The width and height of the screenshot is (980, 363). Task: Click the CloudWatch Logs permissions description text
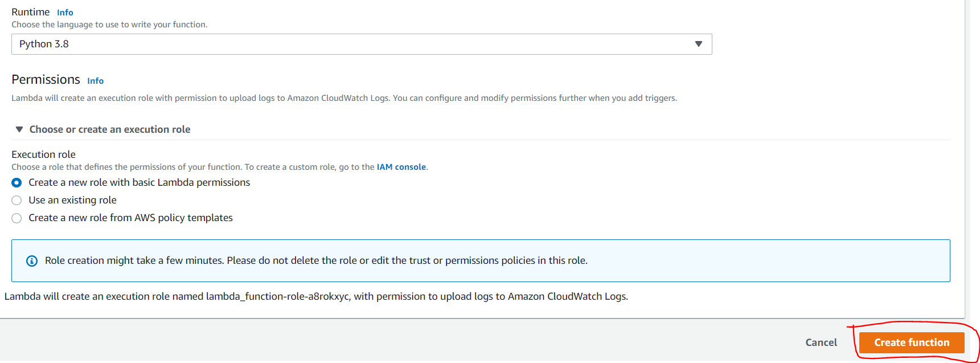coord(344,98)
